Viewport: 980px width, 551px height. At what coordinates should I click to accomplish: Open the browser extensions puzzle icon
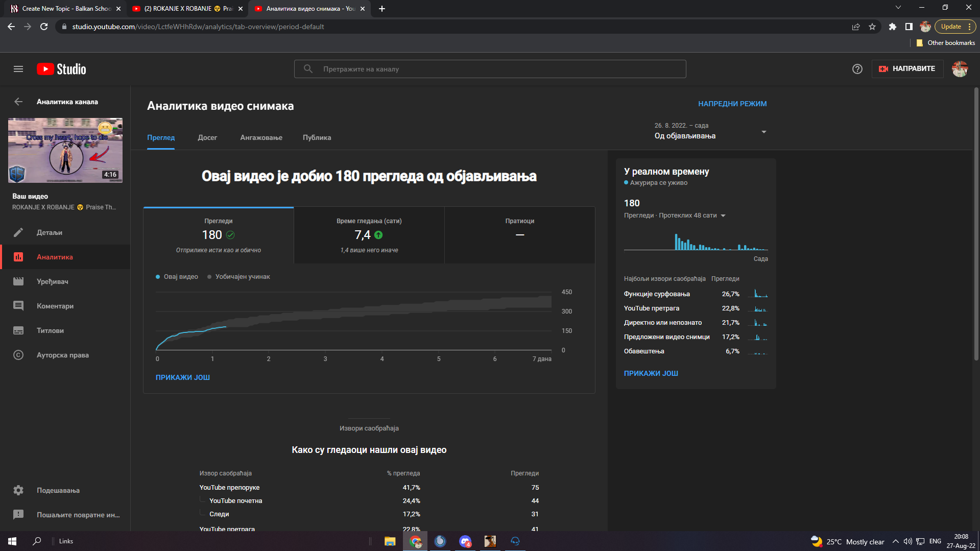[893, 27]
